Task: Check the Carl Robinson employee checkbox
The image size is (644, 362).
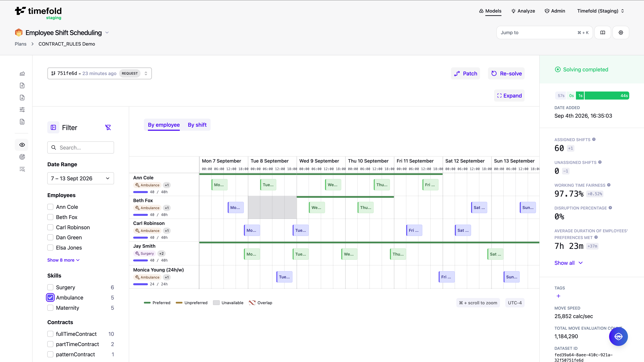Action: pos(50,227)
